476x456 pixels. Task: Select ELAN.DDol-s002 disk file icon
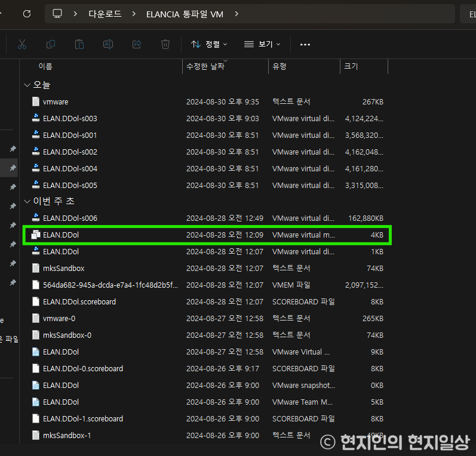[x=36, y=152]
